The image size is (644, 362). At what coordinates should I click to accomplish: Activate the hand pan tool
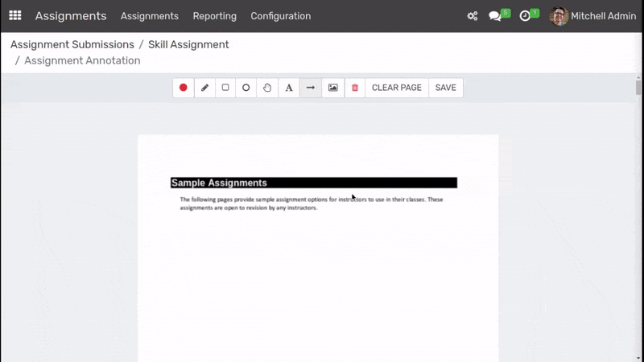pyautogui.click(x=267, y=88)
